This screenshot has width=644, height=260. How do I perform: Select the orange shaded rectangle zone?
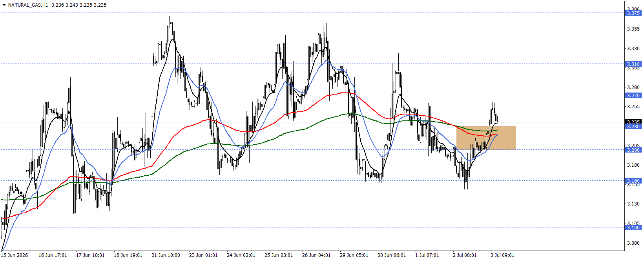[x=486, y=138]
